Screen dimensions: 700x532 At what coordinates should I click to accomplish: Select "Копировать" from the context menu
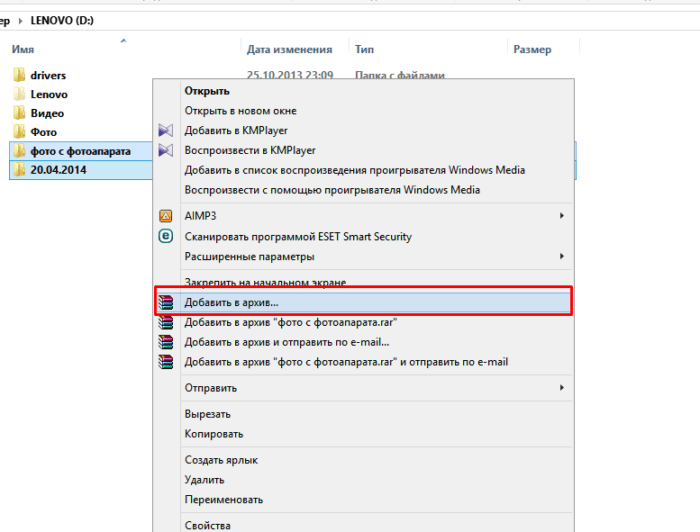click(214, 434)
